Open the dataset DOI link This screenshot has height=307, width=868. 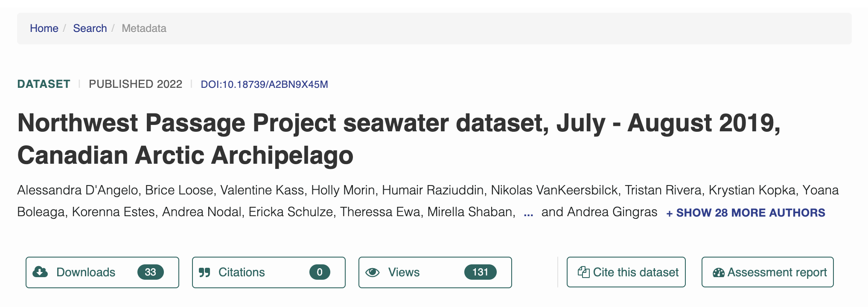tap(264, 84)
